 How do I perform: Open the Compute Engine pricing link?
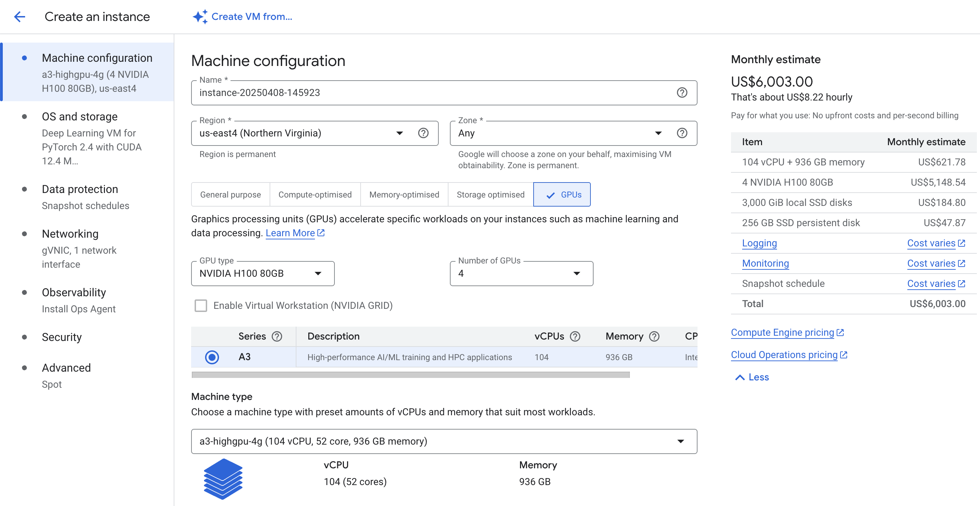[782, 332]
